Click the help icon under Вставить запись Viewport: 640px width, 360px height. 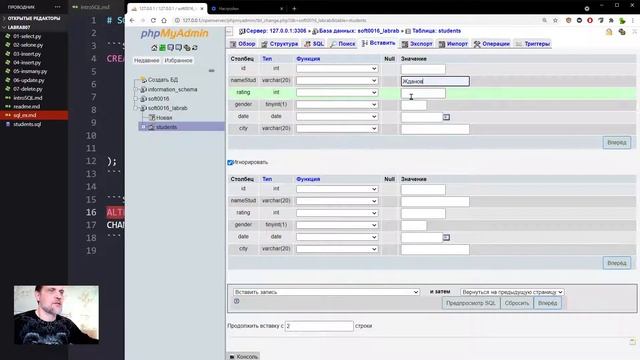[x=236, y=301]
